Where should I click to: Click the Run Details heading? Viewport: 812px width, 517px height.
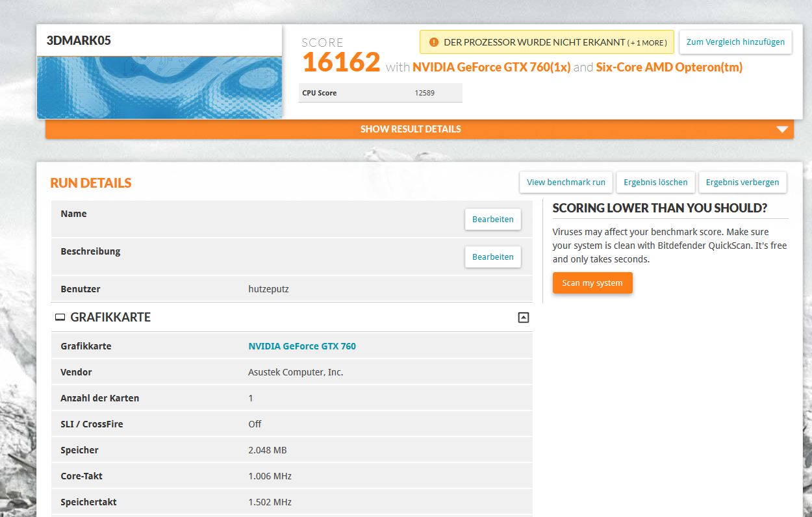[x=90, y=183]
